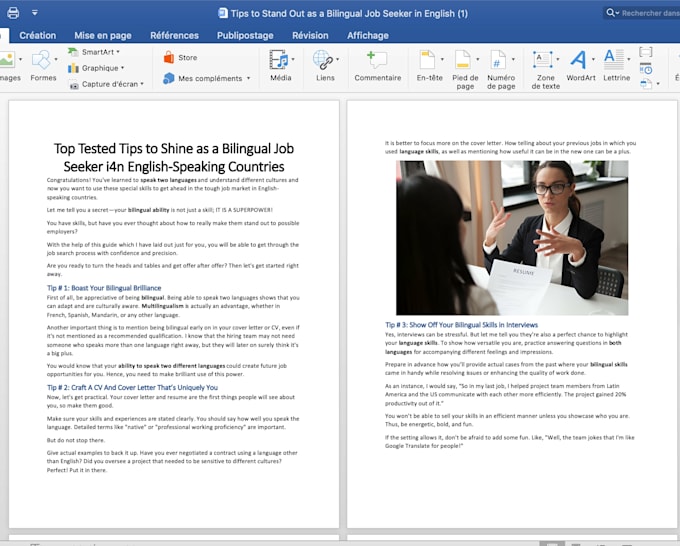This screenshot has height=546, width=680.
Task: Click the Lettrine drop cap icon
Action: (614, 59)
